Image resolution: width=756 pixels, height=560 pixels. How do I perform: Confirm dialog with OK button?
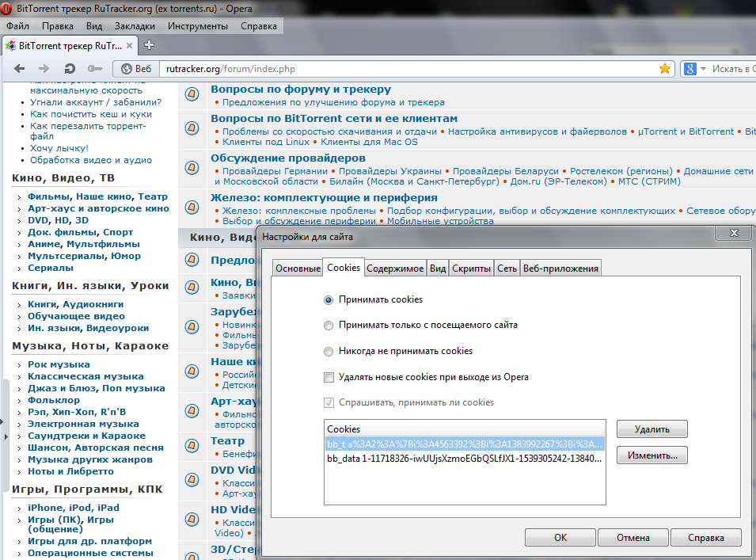coord(560,537)
